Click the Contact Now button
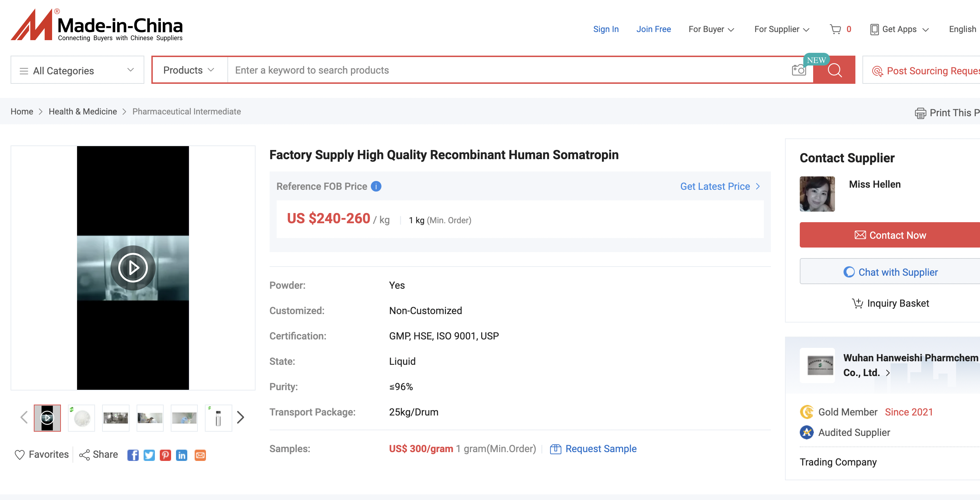This screenshot has width=980, height=500. [x=890, y=235]
